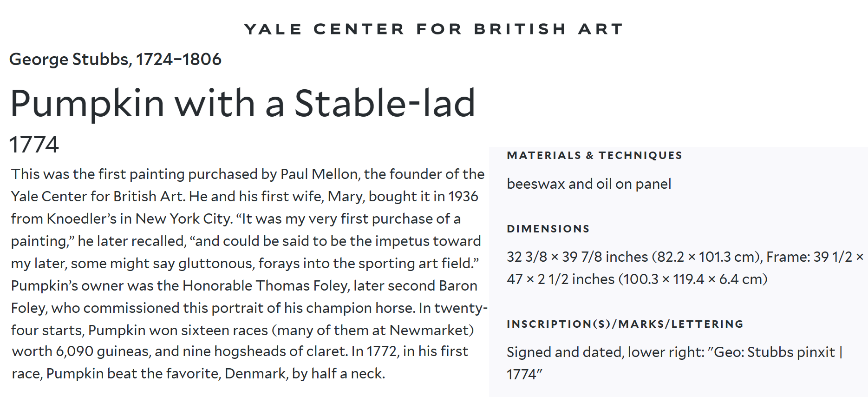
Task: Click the sentence mentioning Paul Mellon
Action: point(248,174)
